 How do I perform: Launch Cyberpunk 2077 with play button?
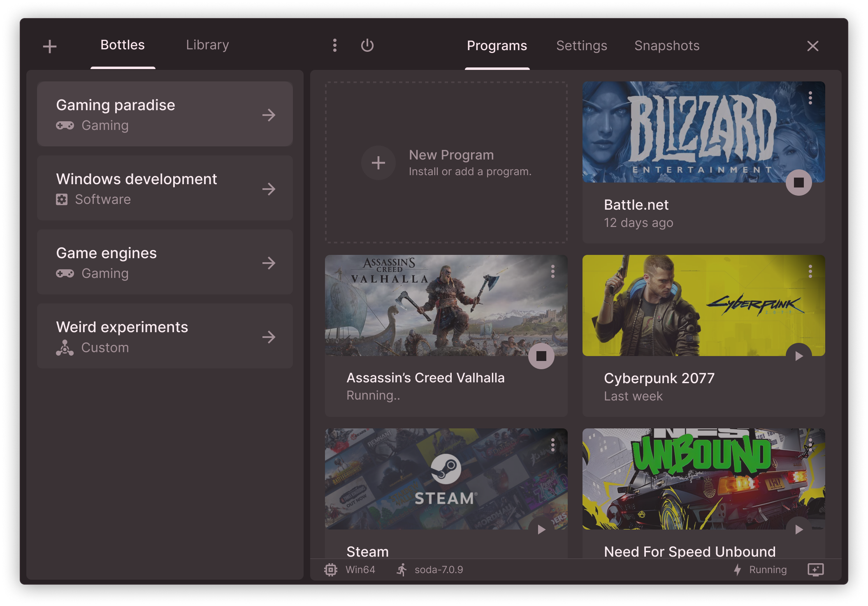798,356
